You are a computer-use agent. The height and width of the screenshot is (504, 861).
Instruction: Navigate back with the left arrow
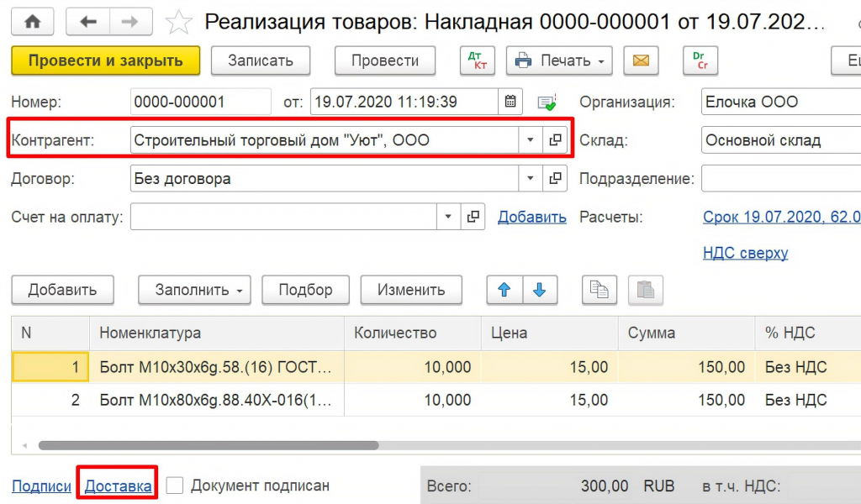(x=87, y=22)
